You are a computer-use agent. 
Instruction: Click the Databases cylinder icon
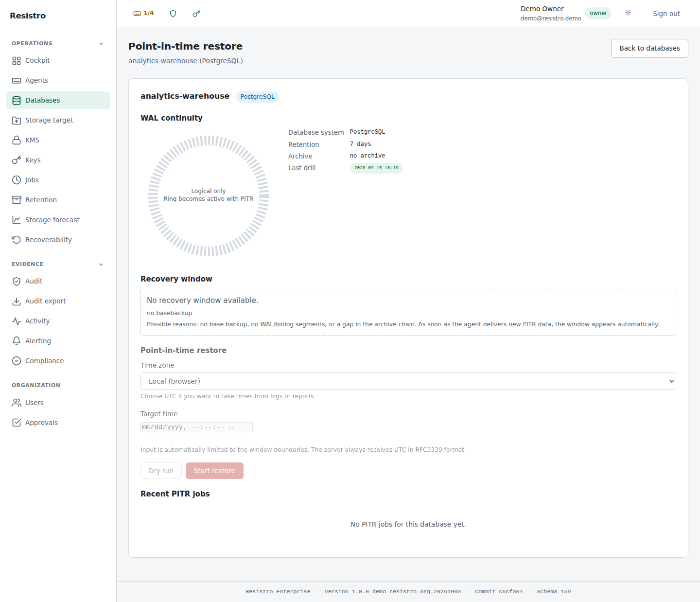[17, 101]
